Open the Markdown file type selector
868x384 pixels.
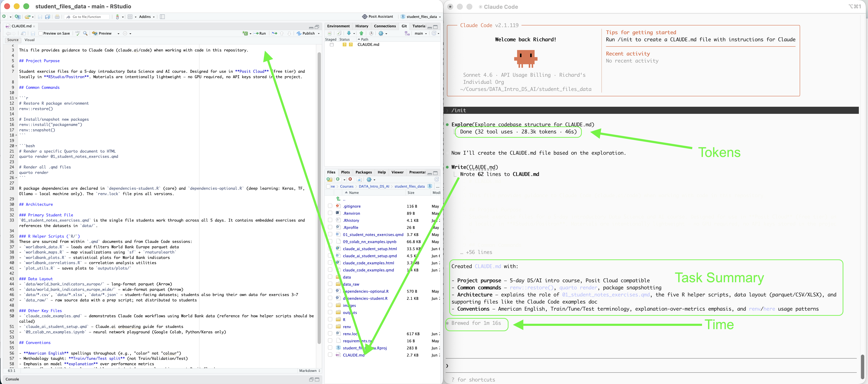[309, 370]
